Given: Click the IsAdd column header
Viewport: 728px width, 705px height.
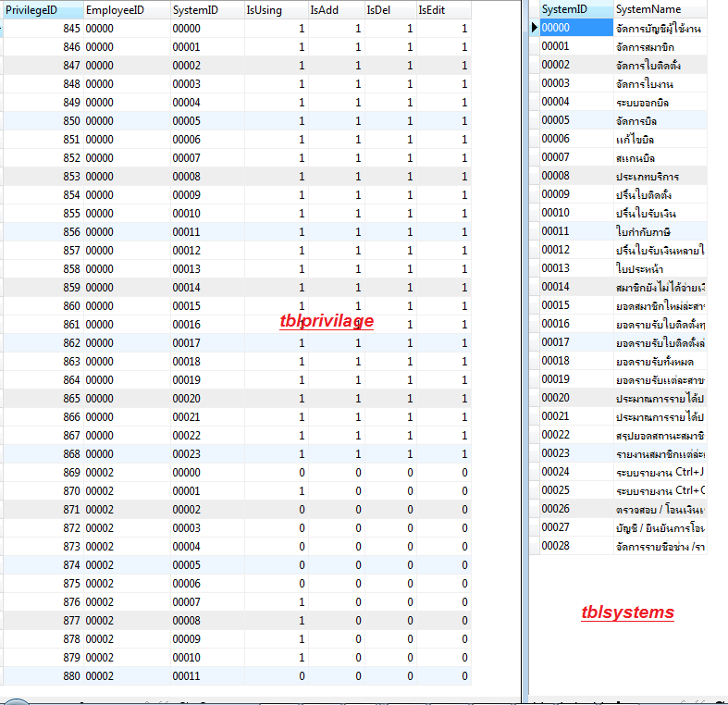Looking at the screenshot, I should tap(335, 9).
